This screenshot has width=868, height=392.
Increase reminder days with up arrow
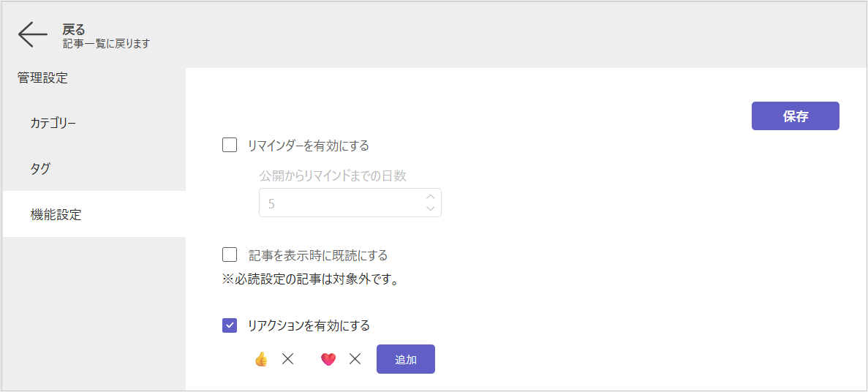tap(430, 196)
